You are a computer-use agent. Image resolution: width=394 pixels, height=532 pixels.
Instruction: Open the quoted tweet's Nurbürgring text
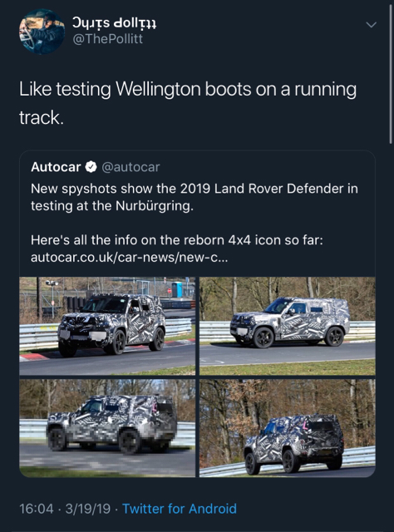pyautogui.click(x=112, y=206)
